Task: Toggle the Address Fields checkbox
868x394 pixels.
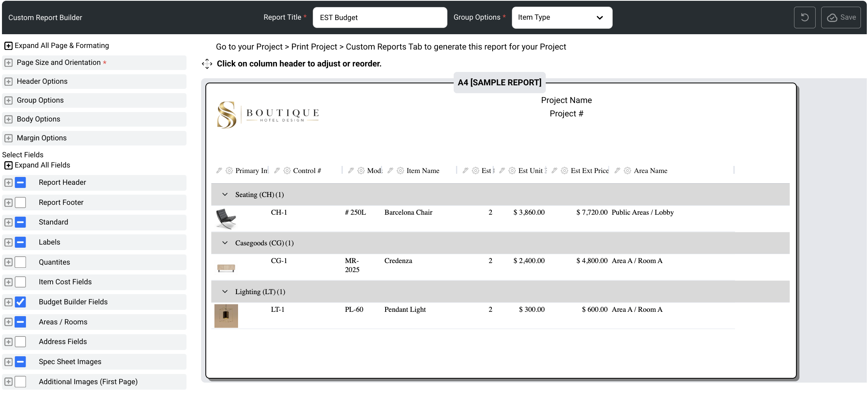Action: [x=20, y=342]
